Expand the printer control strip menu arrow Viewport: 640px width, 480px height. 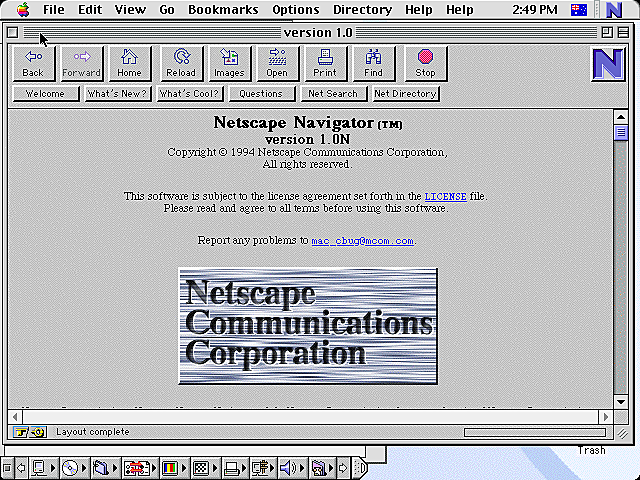[245, 468]
